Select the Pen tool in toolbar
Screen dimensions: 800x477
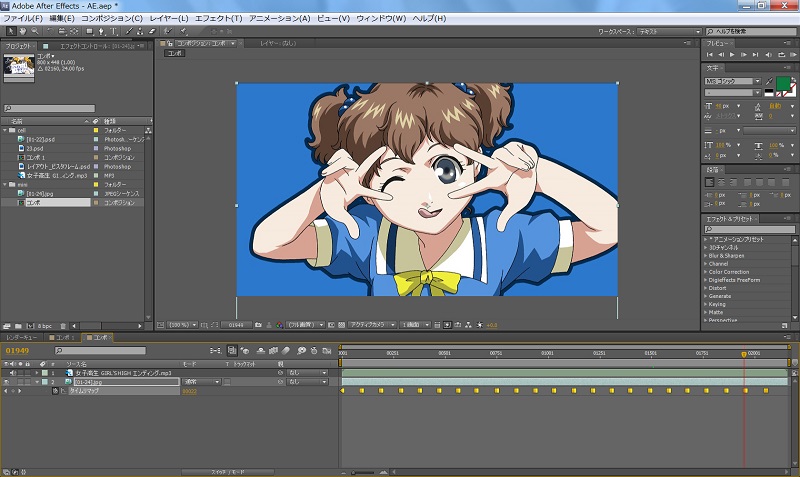pos(102,31)
